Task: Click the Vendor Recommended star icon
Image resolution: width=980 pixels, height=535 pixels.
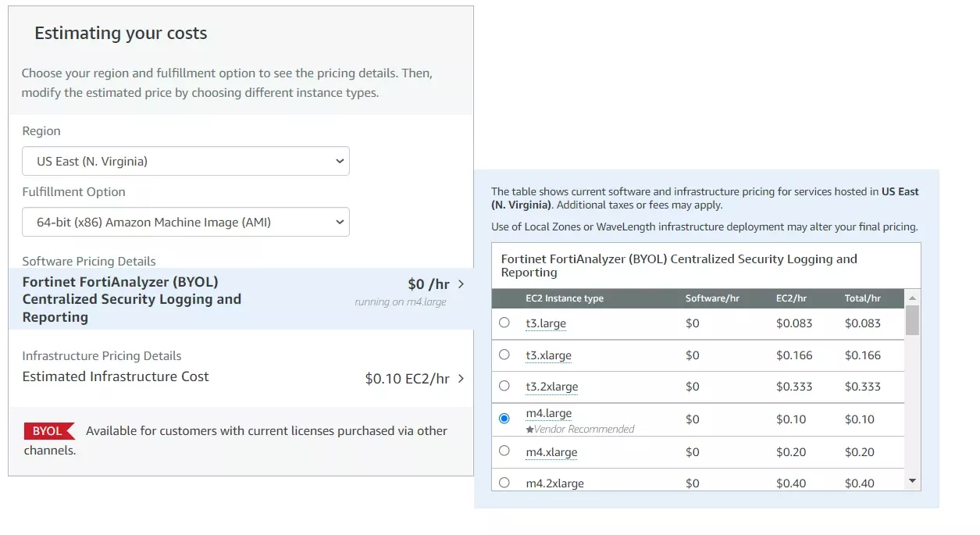Action: point(529,429)
